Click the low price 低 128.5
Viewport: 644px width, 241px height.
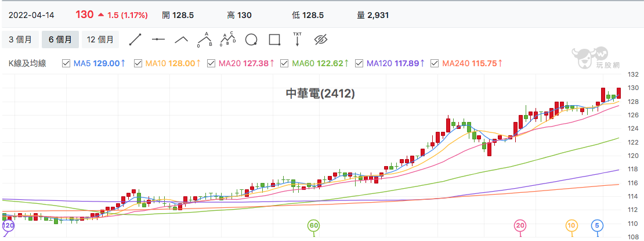tap(307, 15)
